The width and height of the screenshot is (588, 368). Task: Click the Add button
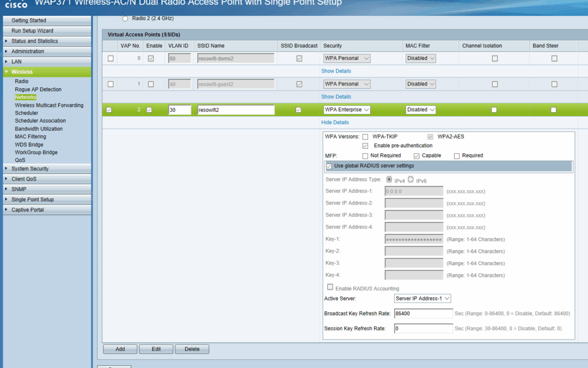point(120,349)
